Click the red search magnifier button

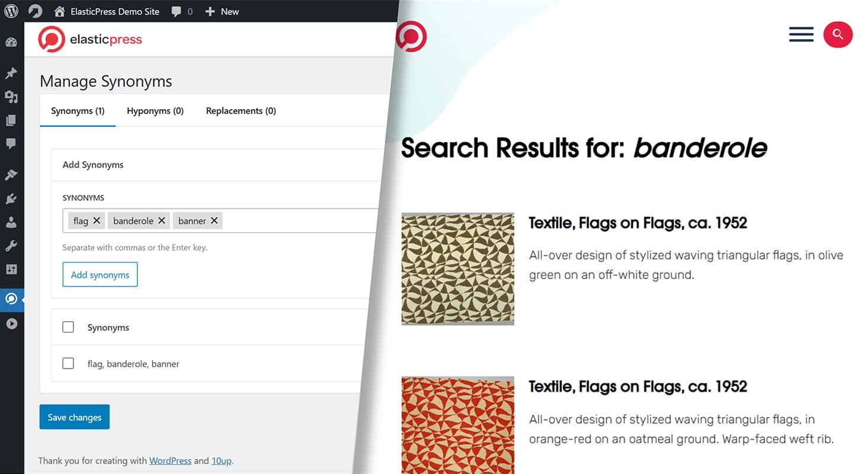coord(838,34)
